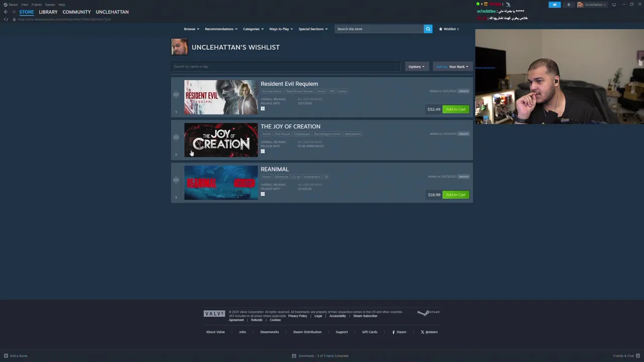The width and height of the screenshot is (644, 362).
Task: Open the View menu
Action: (x=24, y=5)
